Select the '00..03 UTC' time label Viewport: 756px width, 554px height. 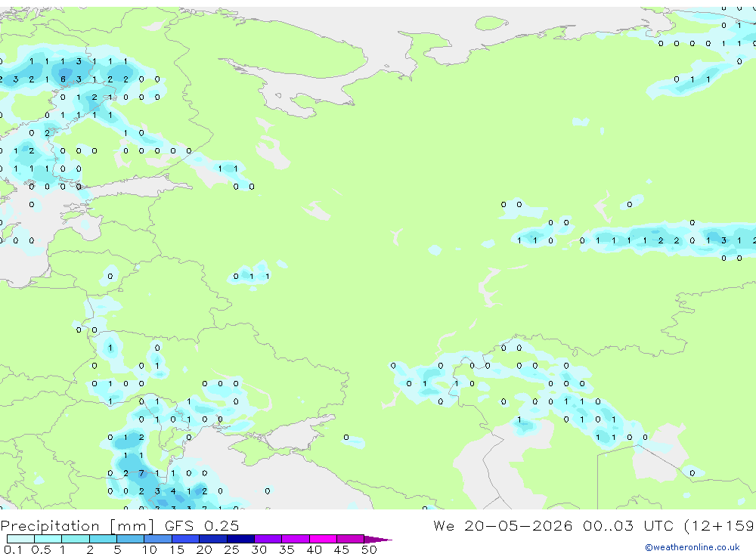point(627,525)
